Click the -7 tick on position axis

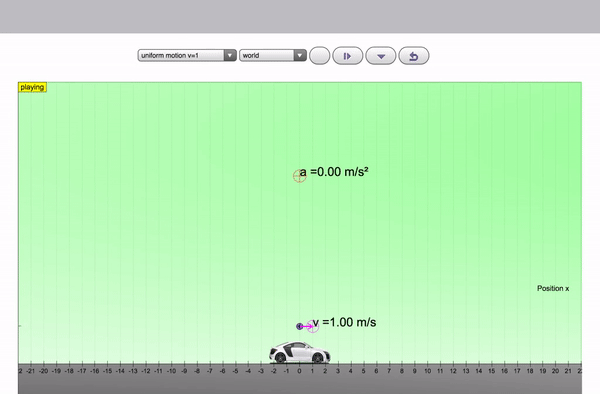coord(209,371)
